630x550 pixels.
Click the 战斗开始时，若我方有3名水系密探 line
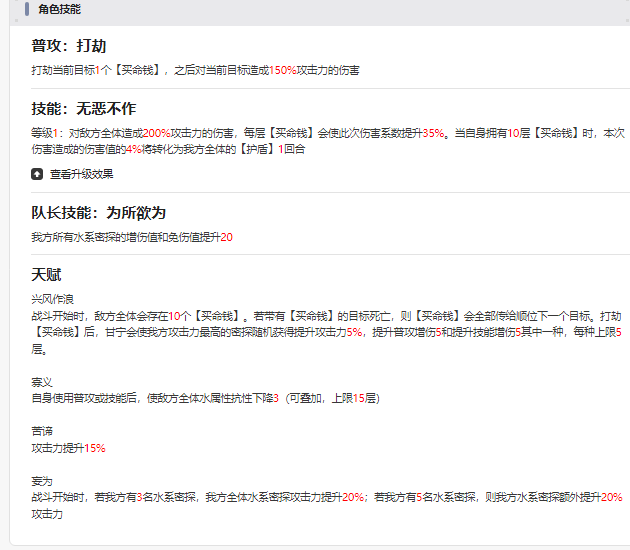327,505
